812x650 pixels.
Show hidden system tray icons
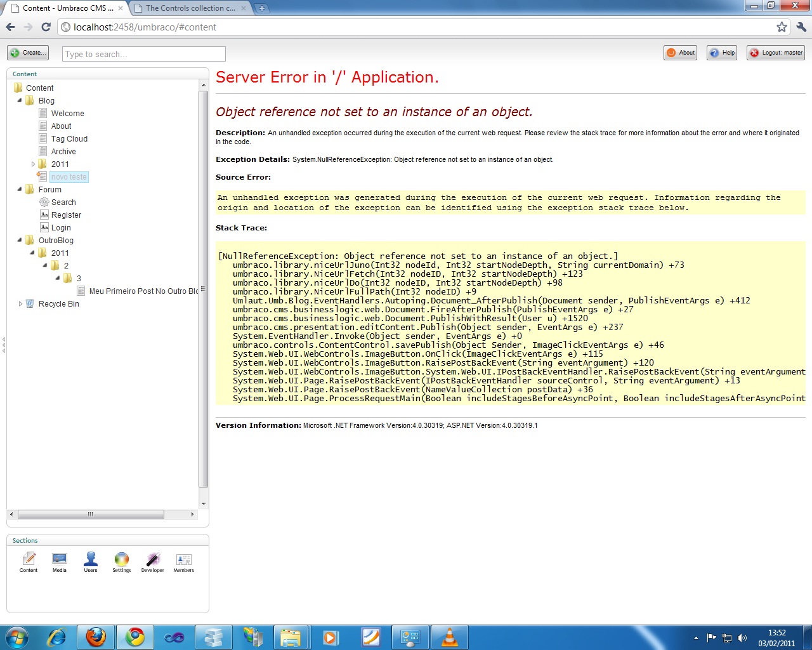coord(696,638)
